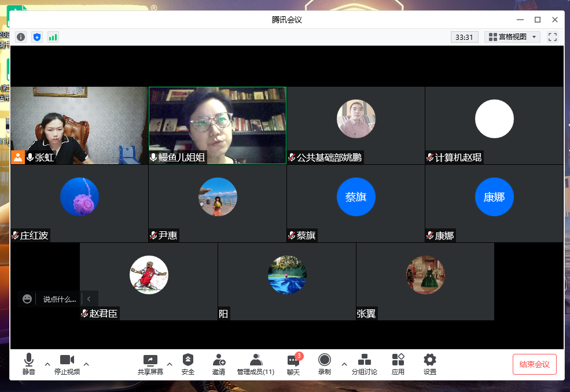Click the 共享屏幕 share screen button

(x=150, y=364)
